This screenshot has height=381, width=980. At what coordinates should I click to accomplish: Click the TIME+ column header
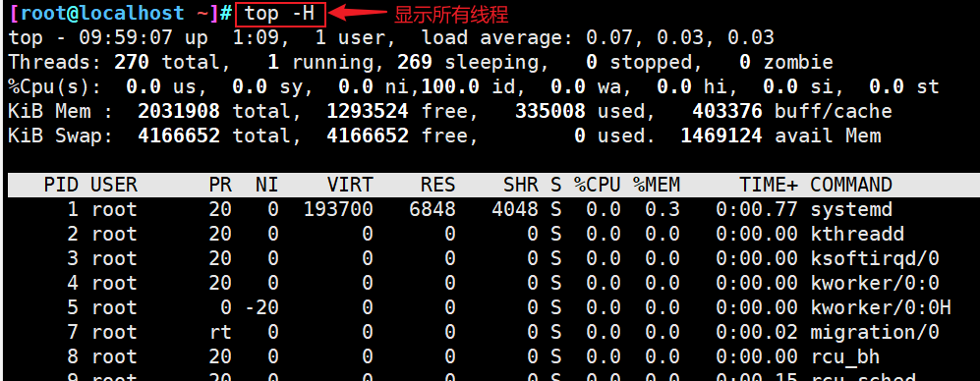(769, 185)
